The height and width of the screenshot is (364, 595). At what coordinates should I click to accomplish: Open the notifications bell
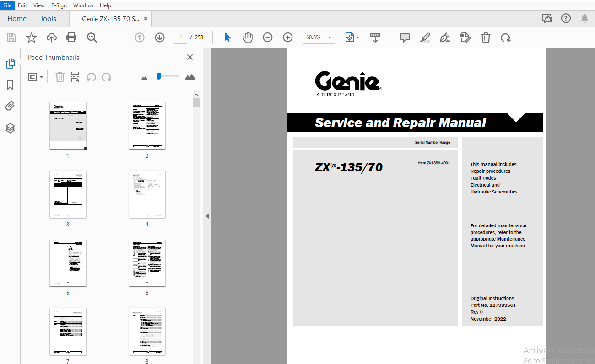584,18
